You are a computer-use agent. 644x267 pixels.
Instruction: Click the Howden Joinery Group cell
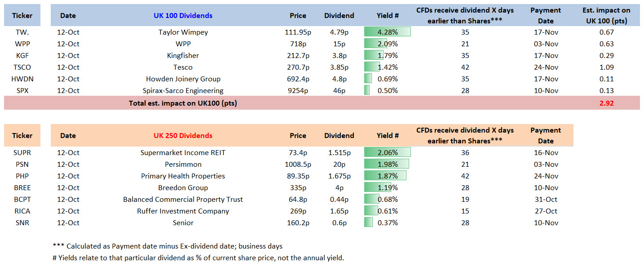(x=183, y=79)
